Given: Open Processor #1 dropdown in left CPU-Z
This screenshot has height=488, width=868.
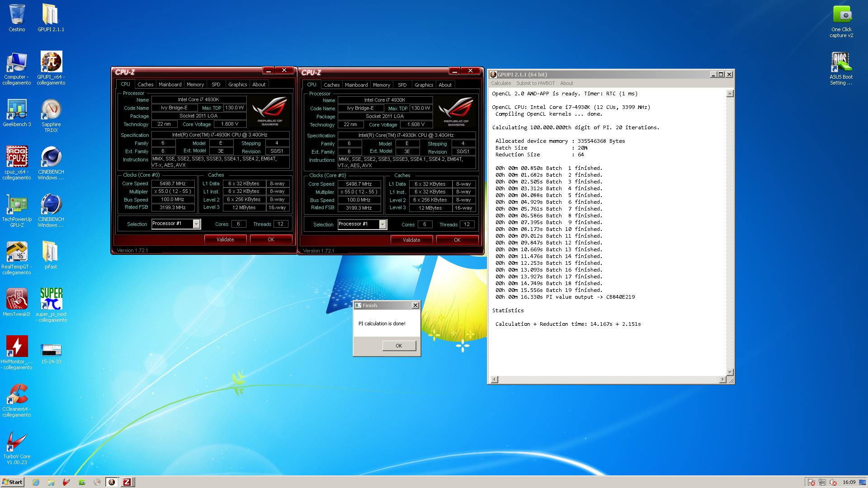Looking at the screenshot, I should click(x=196, y=224).
